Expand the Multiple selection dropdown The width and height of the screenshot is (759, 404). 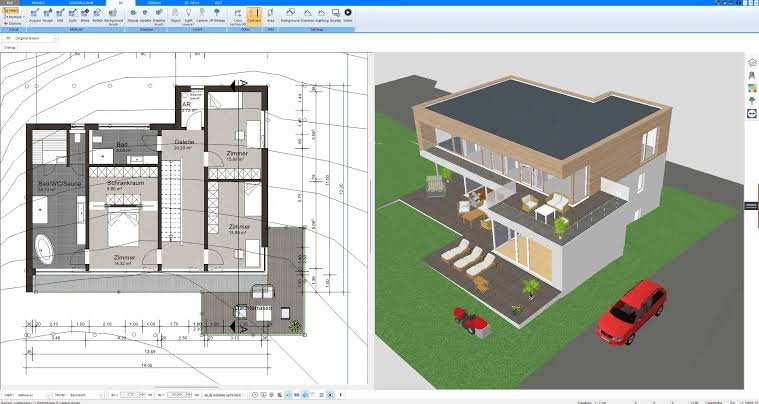[13, 16]
